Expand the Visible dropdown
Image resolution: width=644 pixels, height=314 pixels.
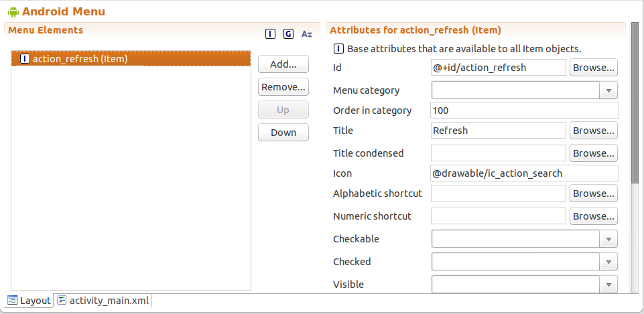coord(608,284)
